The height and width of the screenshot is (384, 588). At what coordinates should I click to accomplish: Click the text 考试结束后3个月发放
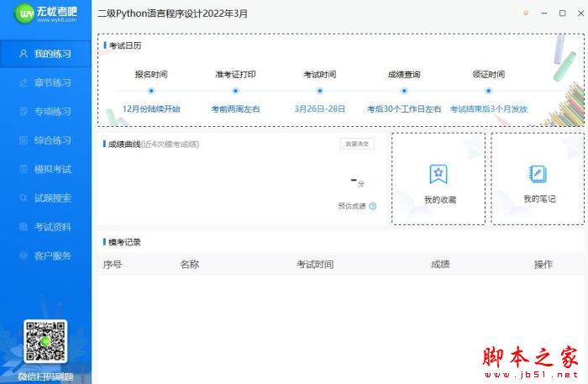pos(489,109)
